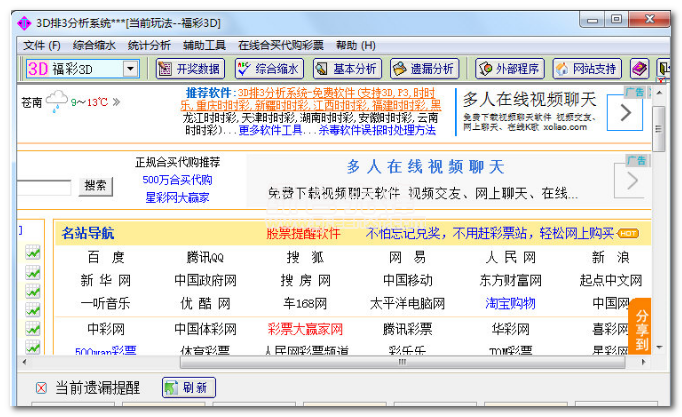Click the 不怕忘记兑奖 online purchase link

(x=490, y=234)
